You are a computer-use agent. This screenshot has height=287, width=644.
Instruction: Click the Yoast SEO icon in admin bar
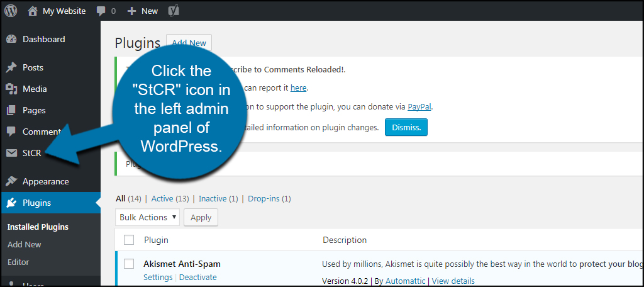174,11
